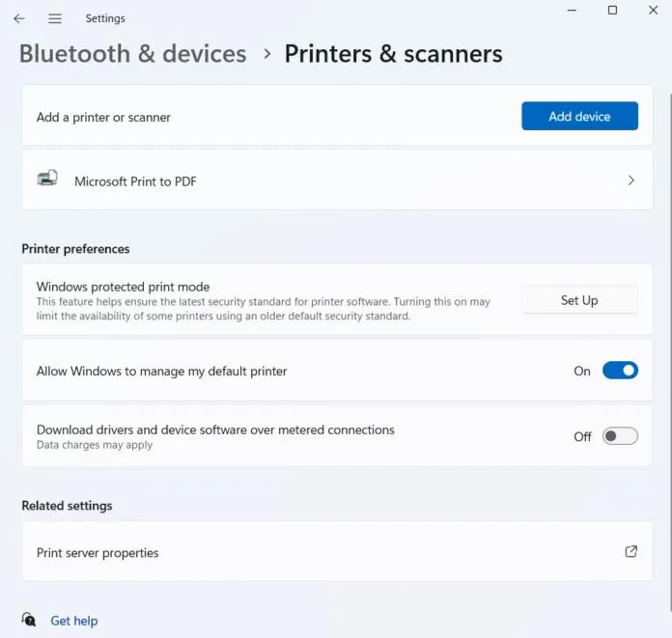
Task: Open the Get help link
Action: tap(74, 621)
